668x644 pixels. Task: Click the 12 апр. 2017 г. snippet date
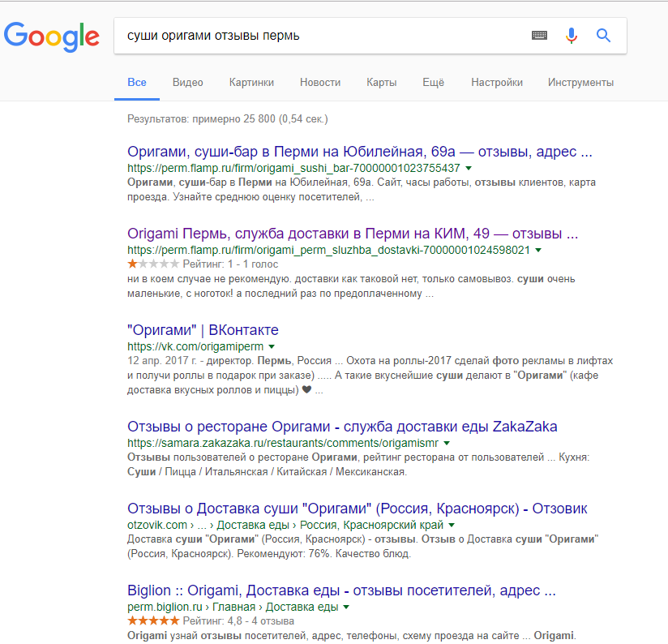coord(162,361)
